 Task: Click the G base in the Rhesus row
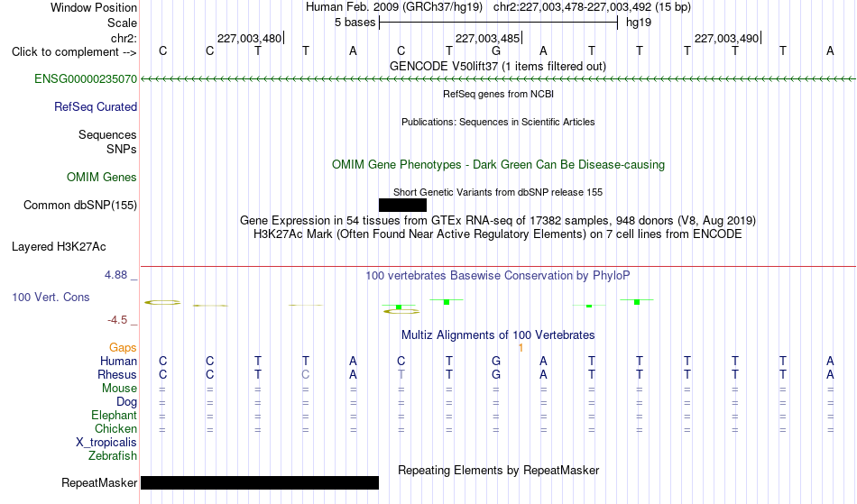click(x=496, y=374)
